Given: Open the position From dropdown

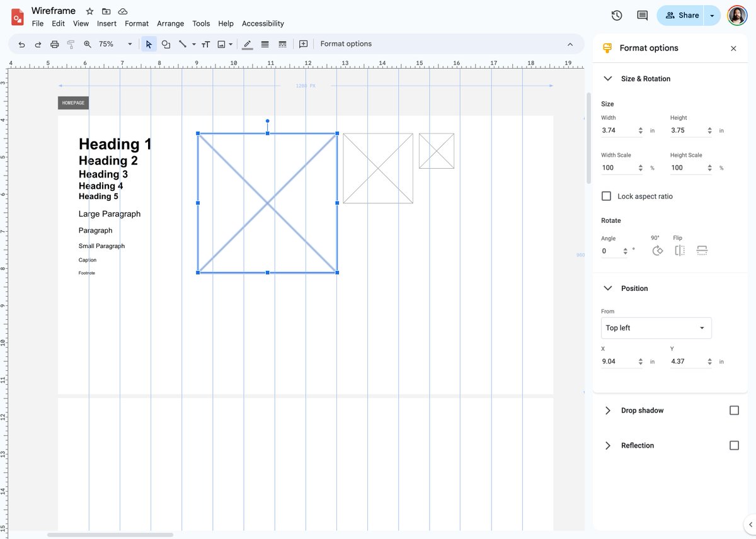Looking at the screenshot, I should tap(656, 327).
